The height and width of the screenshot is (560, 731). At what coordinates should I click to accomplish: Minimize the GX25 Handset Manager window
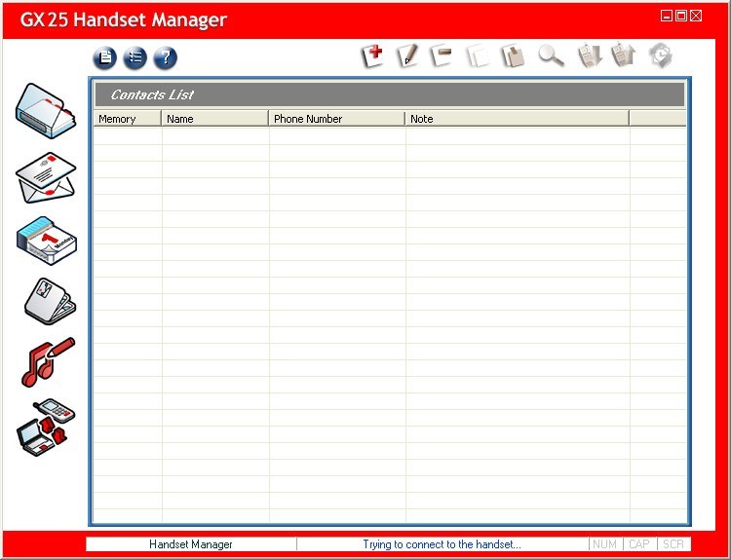[667, 16]
